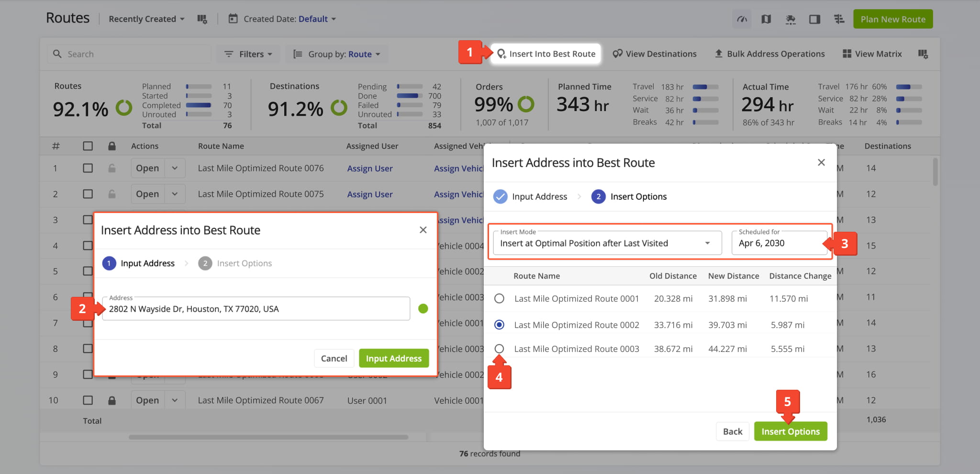Expand the Insert Mode dropdown

607,243
